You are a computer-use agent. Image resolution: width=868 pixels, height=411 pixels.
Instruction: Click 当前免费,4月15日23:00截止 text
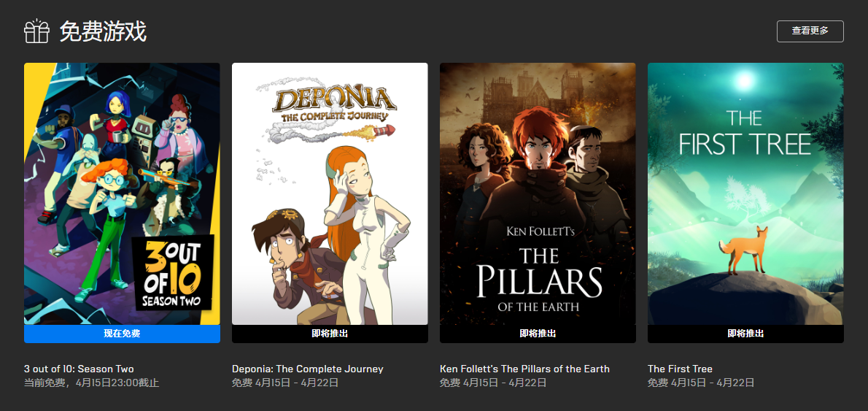pos(91,383)
